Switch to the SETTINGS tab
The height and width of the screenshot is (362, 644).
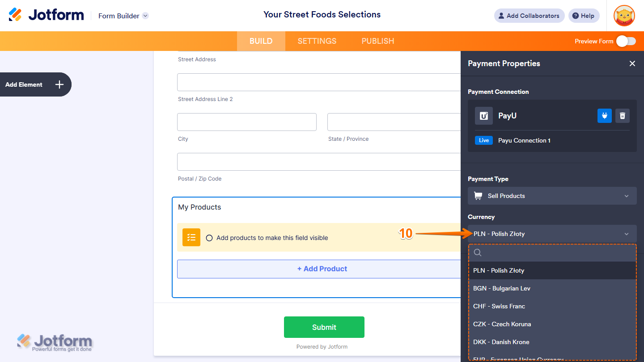click(317, 41)
